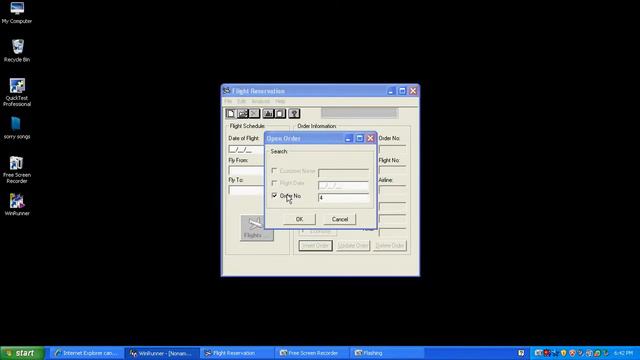Toggle the Order No. checkbox
This screenshot has width=640, height=360.
(x=275, y=196)
